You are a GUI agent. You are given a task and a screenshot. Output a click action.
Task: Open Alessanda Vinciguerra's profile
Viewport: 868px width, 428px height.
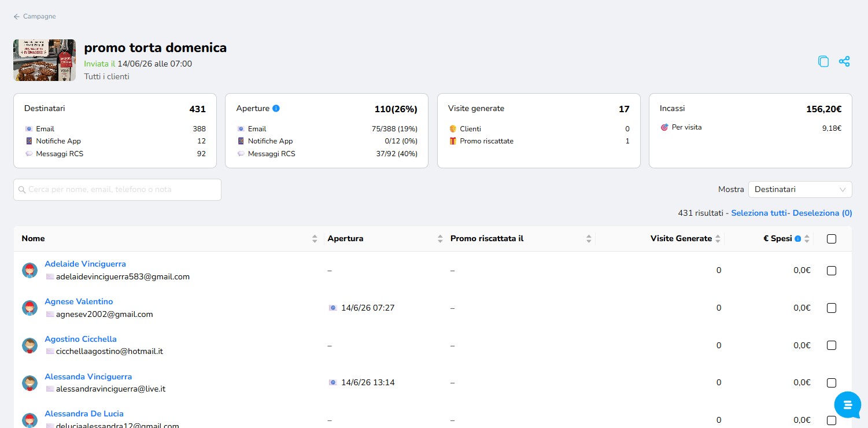click(x=88, y=377)
